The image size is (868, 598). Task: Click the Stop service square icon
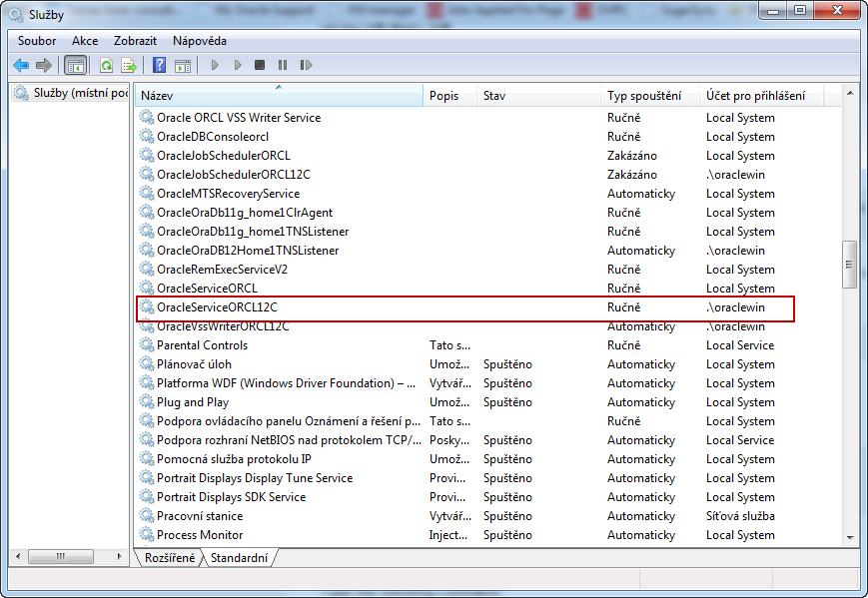[x=259, y=65]
